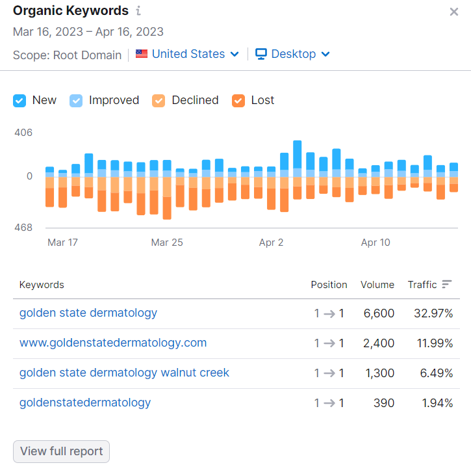Click traffic value 1.94%
Image resolution: width=471 pixels, height=476 pixels.
pos(437,403)
